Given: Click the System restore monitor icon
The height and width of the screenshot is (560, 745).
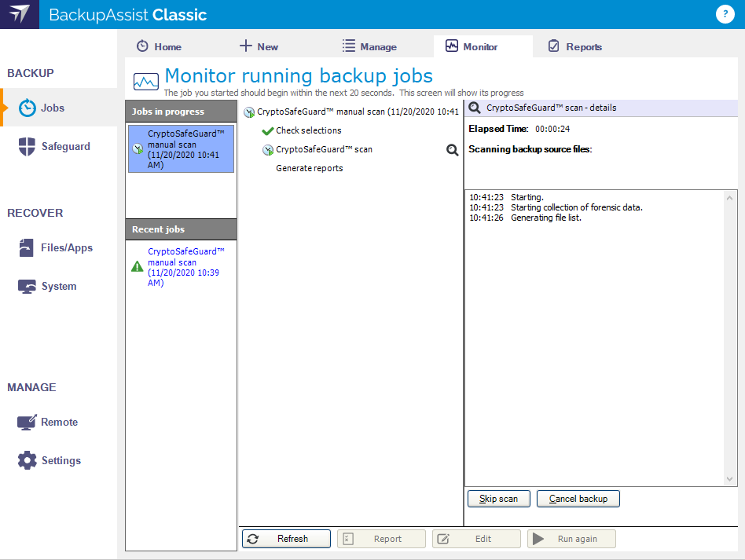Looking at the screenshot, I should tap(27, 287).
